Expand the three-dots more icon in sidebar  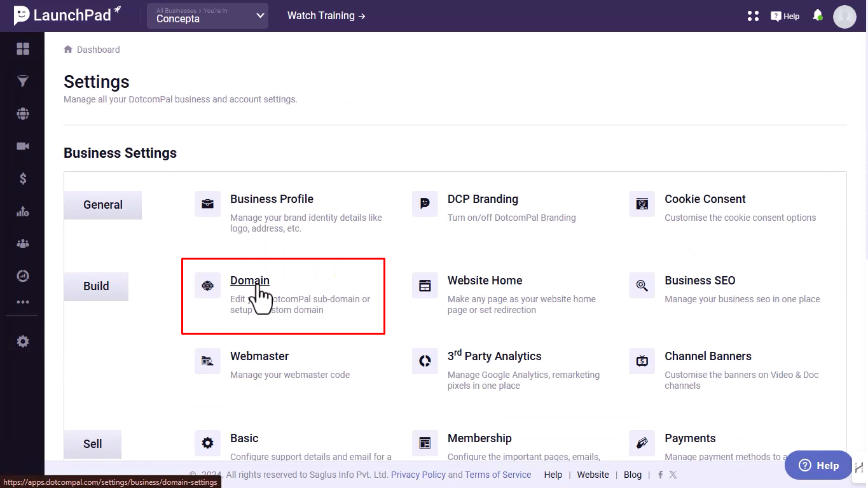[23, 302]
